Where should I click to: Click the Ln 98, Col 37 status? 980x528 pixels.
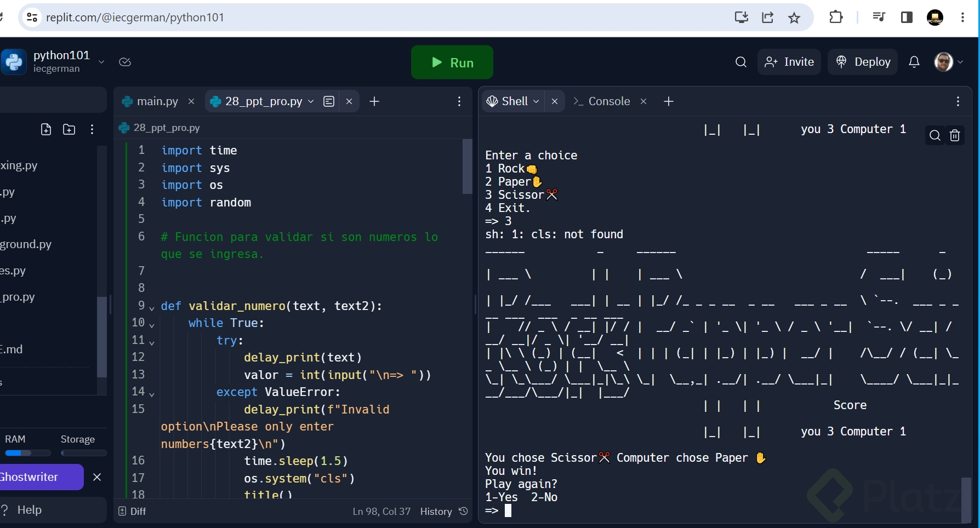pyautogui.click(x=381, y=512)
